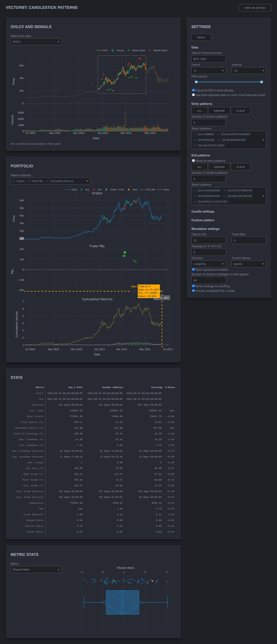Click the Yahoo! Finance symbol input field

pyautogui.click(x=209, y=59)
